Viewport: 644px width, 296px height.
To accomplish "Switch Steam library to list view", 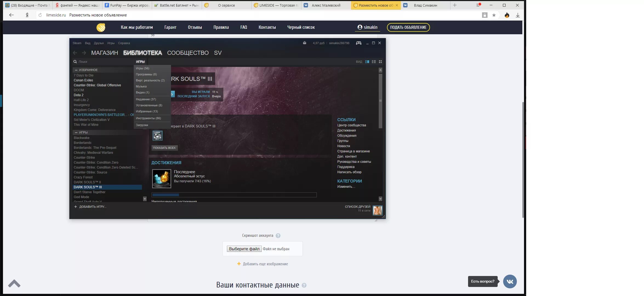I will pos(374,62).
